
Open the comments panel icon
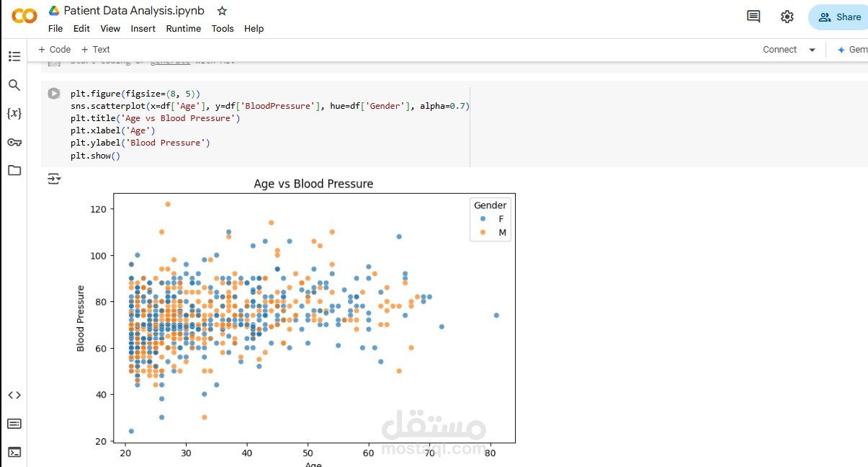tap(753, 16)
